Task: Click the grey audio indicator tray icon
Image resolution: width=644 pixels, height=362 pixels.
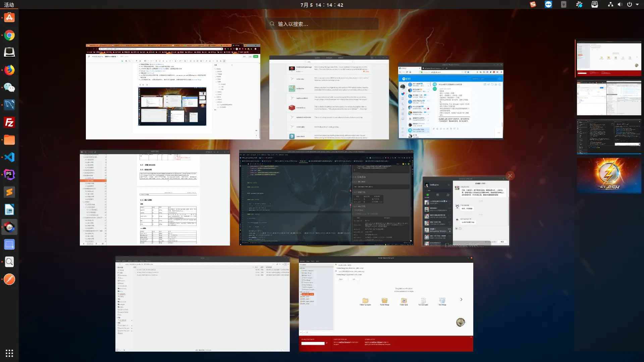Action: [564, 4]
